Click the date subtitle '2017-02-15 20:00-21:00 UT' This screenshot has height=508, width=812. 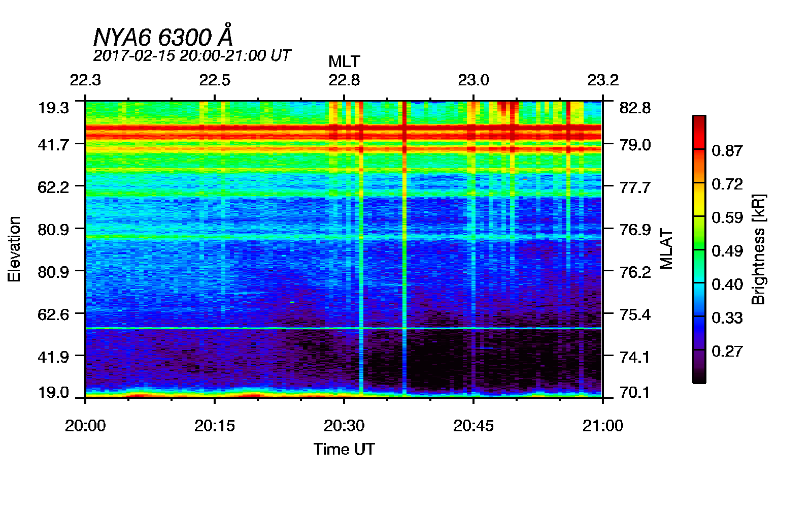(x=192, y=55)
